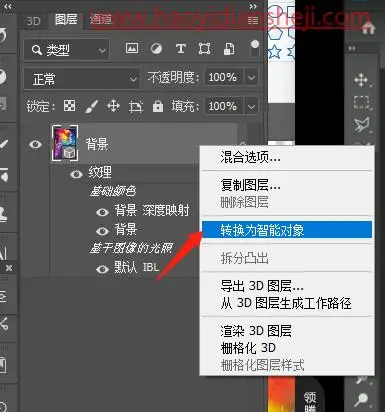Toggle visibility of 默认 IBL
Viewport: 385px width, 412px height.
[102, 269]
